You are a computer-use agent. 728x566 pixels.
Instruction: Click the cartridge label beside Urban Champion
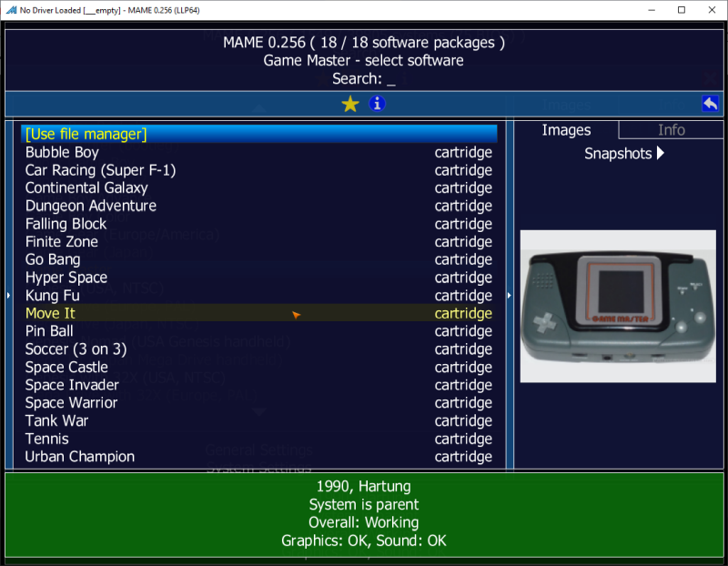point(463,457)
